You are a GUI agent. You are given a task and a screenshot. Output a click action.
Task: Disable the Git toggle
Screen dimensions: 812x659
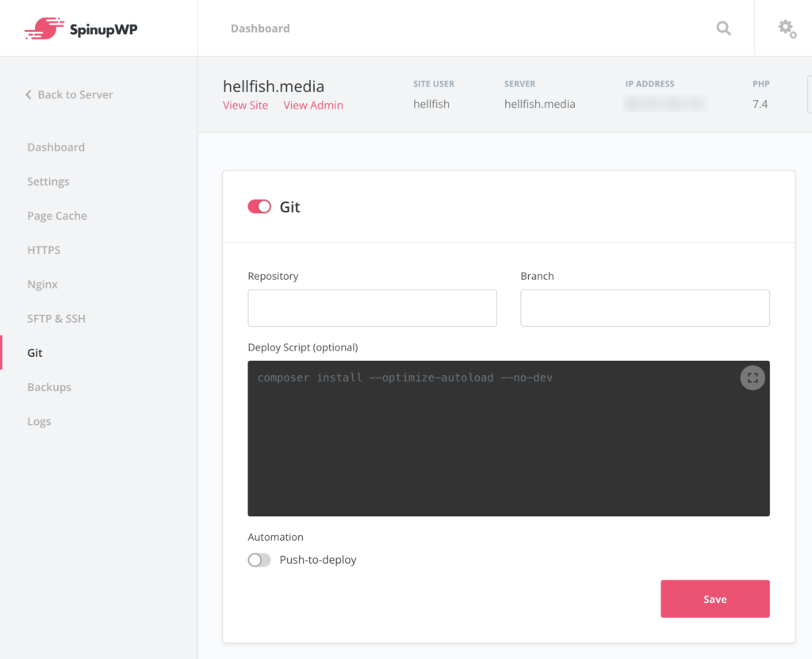[258, 206]
